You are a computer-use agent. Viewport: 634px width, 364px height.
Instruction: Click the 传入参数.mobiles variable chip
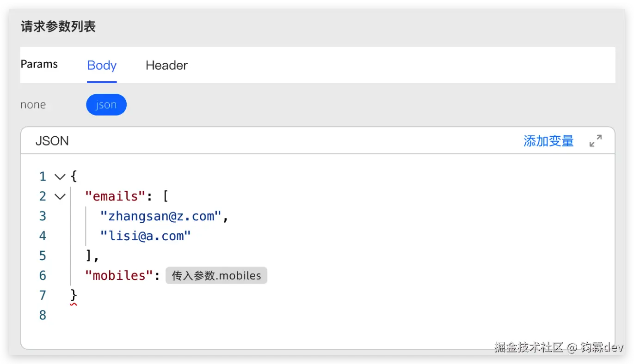tap(216, 276)
